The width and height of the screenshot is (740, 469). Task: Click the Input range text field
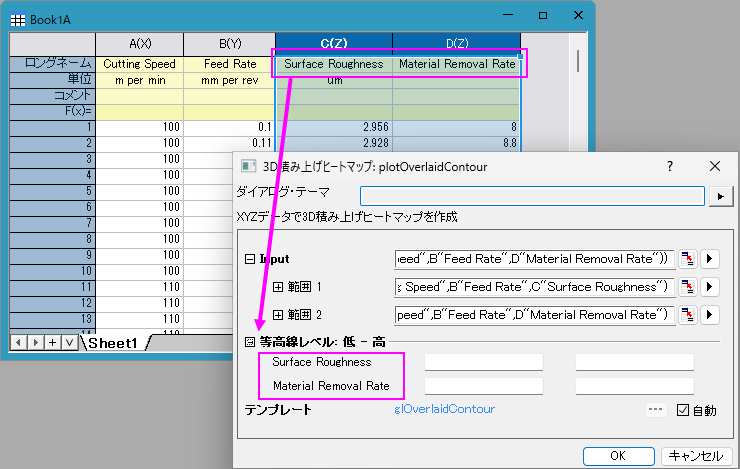pos(535,259)
